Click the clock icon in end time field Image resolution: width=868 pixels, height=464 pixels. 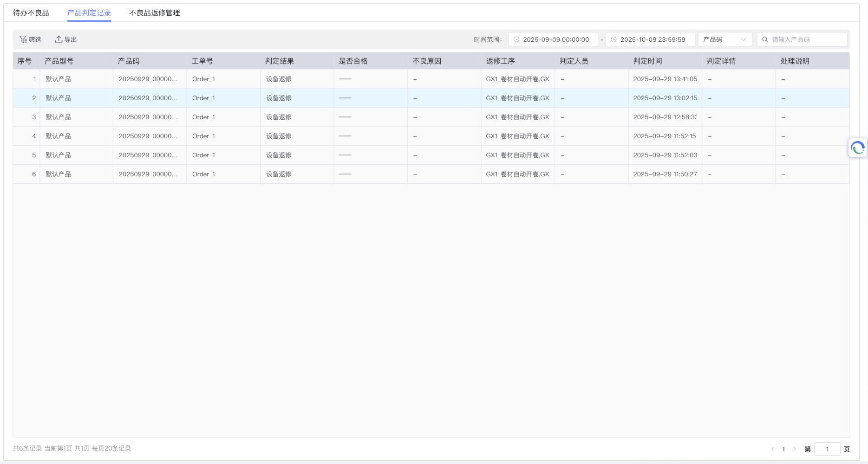[613, 39]
